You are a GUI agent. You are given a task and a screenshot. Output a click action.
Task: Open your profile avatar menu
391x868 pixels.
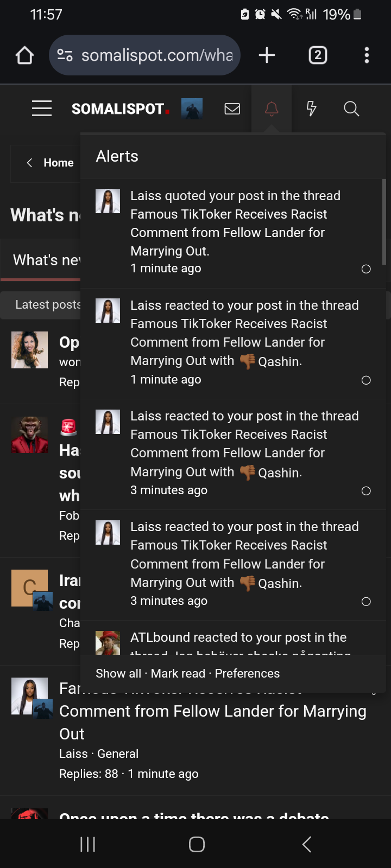(x=192, y=109)
